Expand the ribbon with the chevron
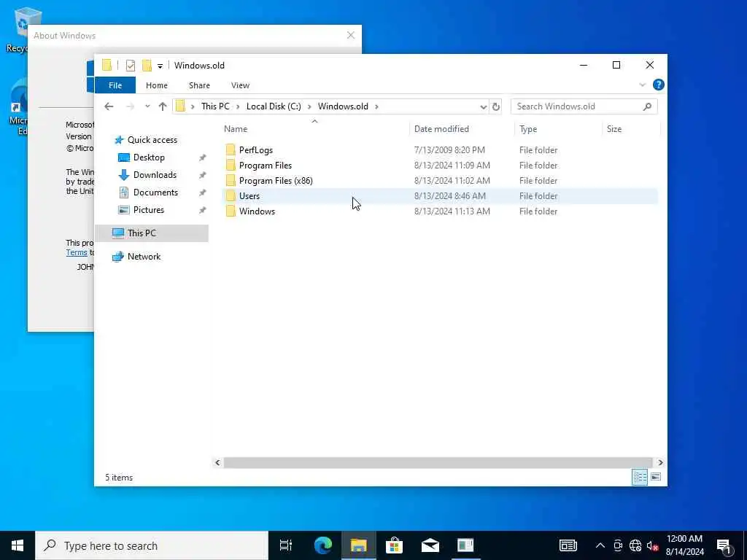747x560 pixels. [642, 85]
